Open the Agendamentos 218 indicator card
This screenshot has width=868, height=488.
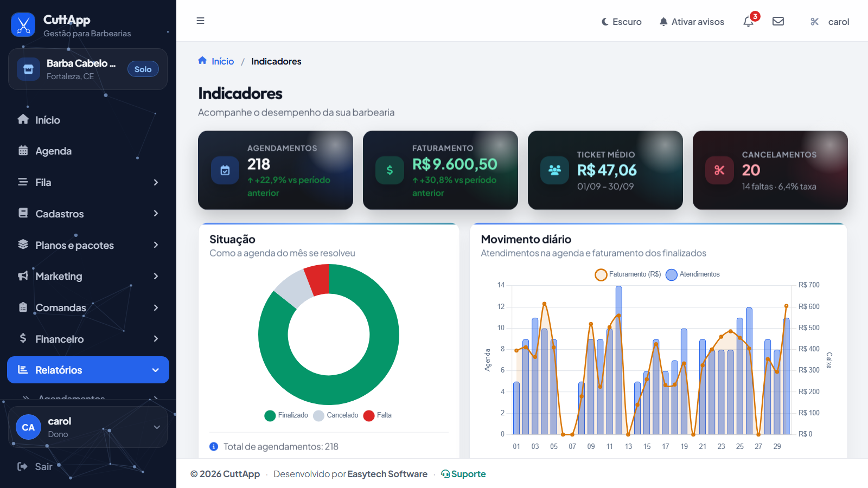tap(276, 170)
